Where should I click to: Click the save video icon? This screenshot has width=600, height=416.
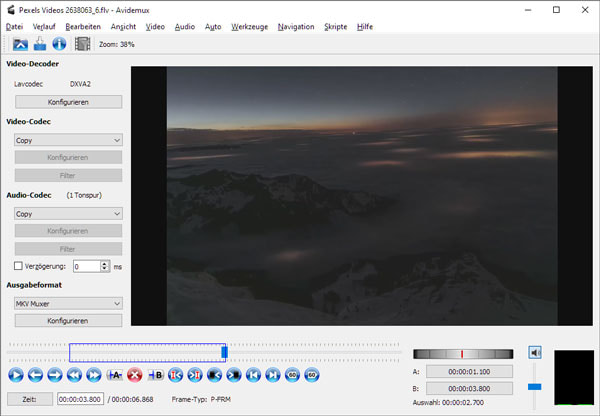pyautogui.click(x=39, y=44)
